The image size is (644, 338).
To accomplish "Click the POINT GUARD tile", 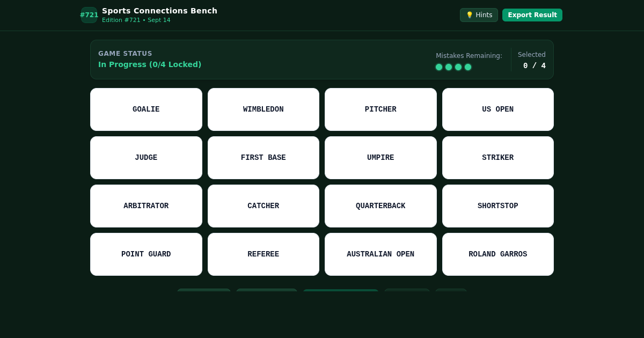I will [146, 254].
